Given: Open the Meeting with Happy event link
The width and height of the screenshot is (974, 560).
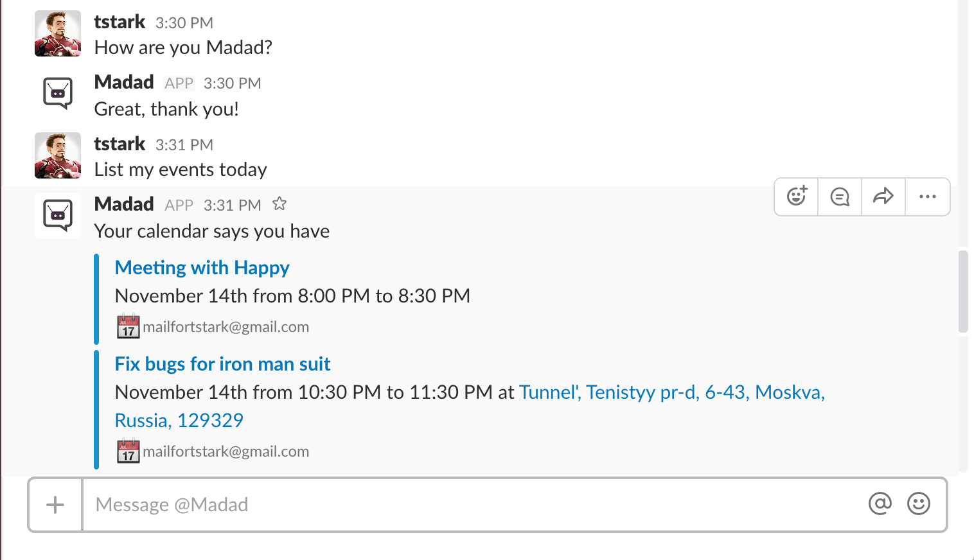Looking at the screenshot, I should click(x=202, y=268).
